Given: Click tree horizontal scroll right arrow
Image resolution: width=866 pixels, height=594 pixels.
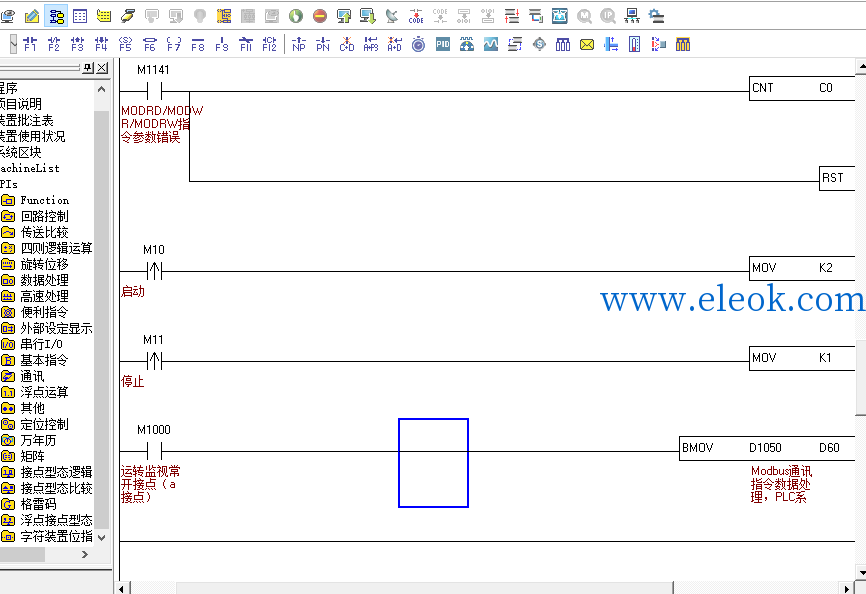Looking at the screenshot, I should click(85, 554).
